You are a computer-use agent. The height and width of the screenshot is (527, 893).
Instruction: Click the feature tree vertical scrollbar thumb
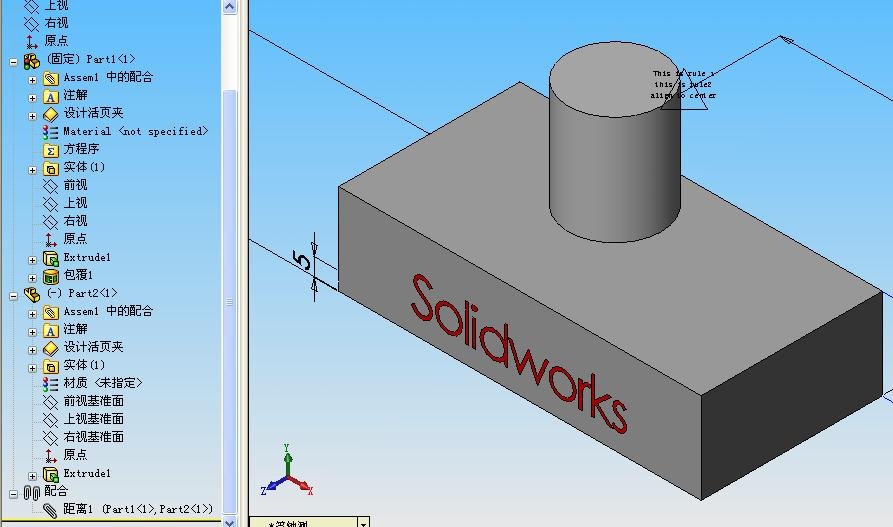pyautogui.click(x=229, y=302)
